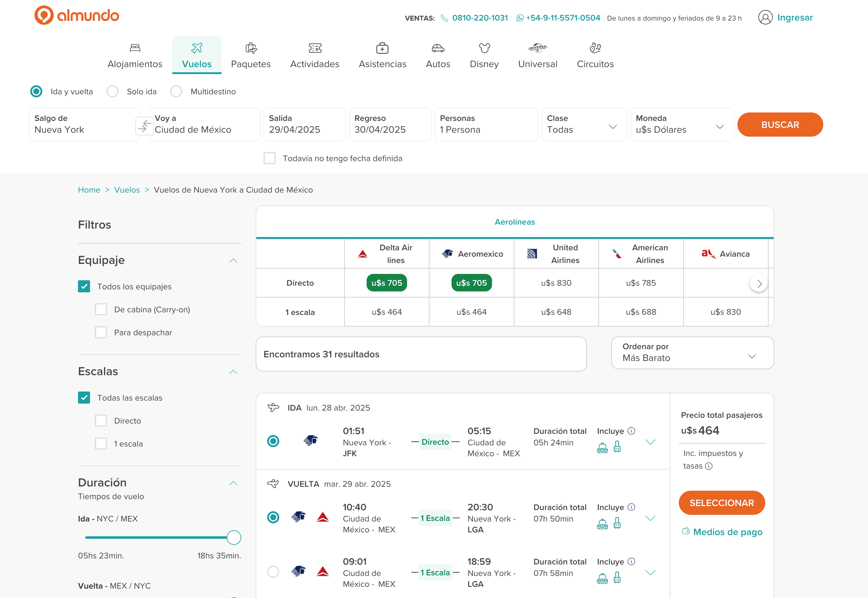Click the WhatsApp sales number icon
Screen dimensions: 868x598
point(520,18)
